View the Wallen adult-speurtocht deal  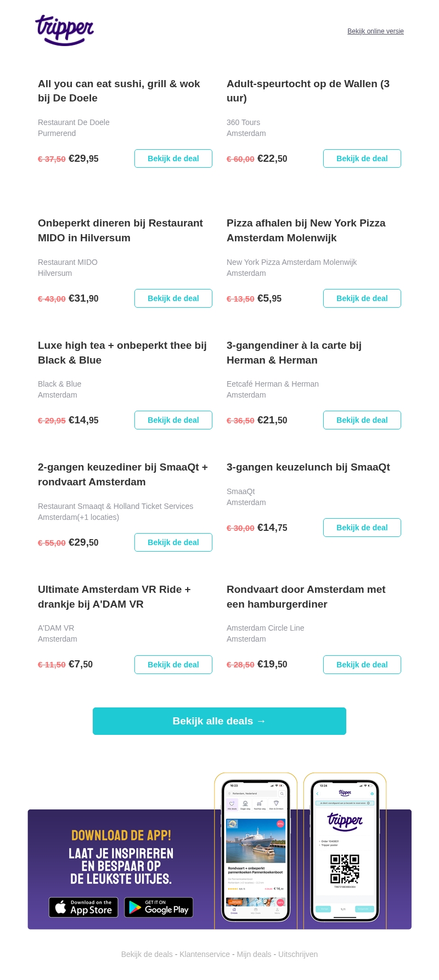coord(362,158)
